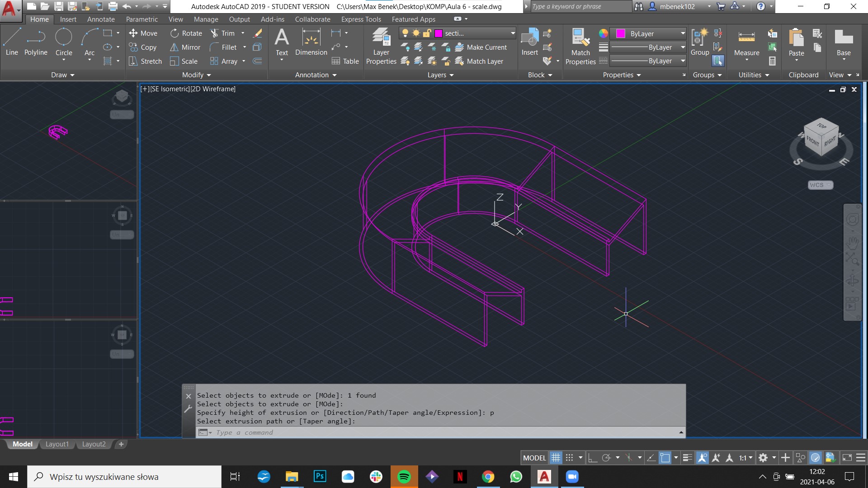Click the SE Isometric view control label
Viewport: 868px width, 488px height.
coord(170,89)
